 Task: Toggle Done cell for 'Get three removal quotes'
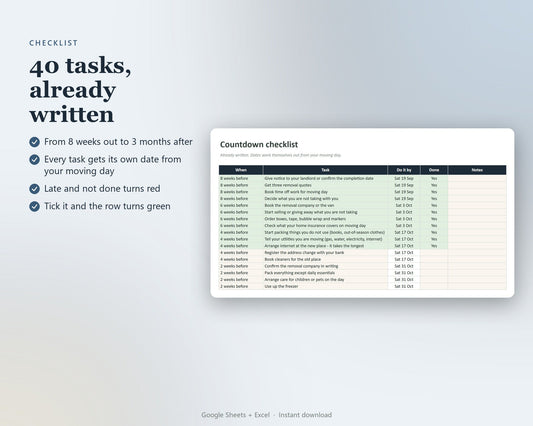pyautogui.click(x=434, y=185)
